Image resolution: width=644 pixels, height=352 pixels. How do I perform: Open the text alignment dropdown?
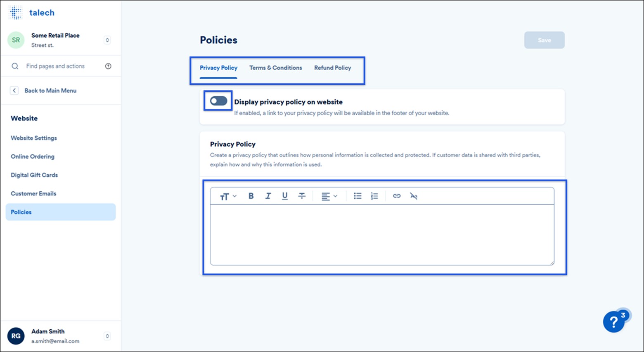(x=329, y=196)
